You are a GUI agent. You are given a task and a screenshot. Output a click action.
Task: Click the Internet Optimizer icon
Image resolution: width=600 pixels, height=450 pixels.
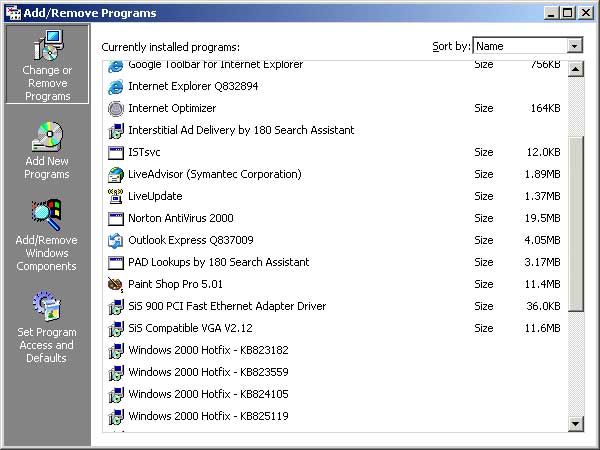coord(115,109)
